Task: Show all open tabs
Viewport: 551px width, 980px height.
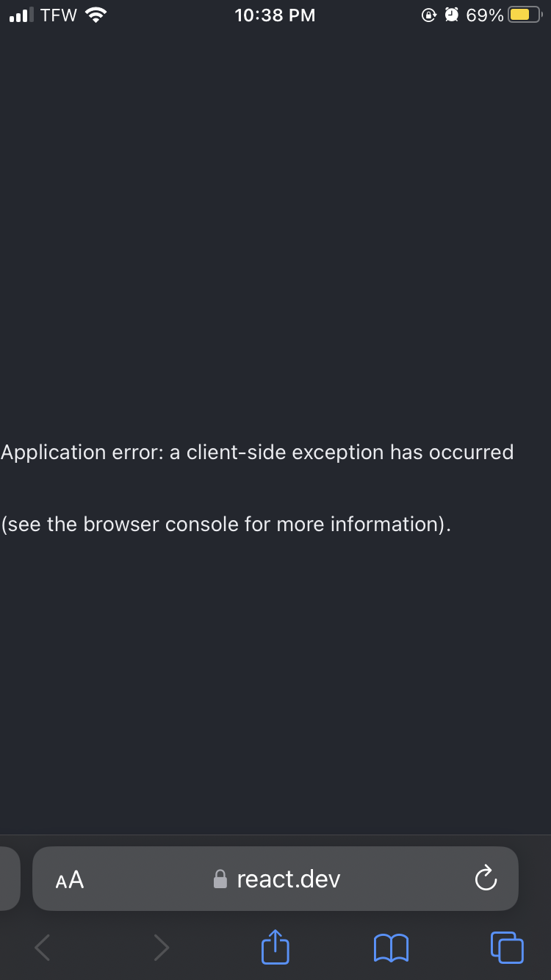Action: click(506, 947)
